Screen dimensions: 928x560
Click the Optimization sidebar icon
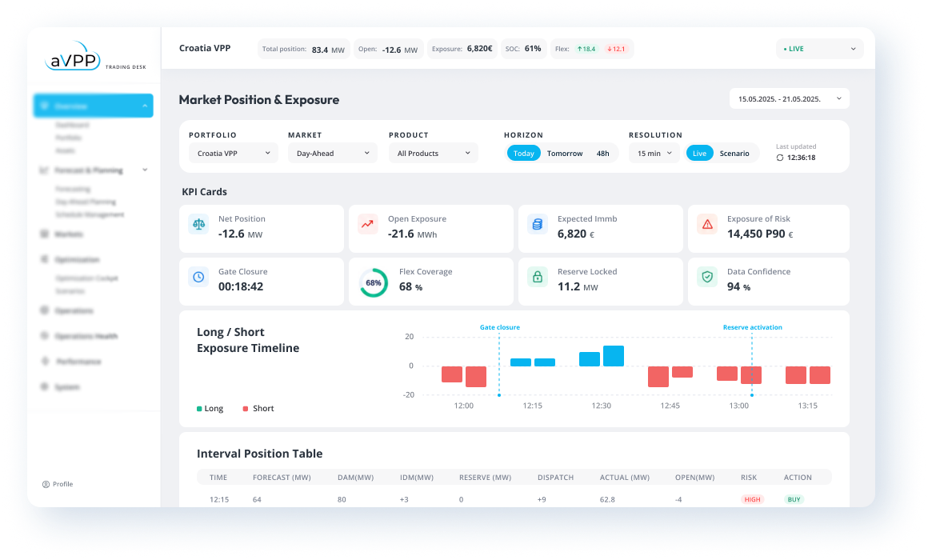coord(44,259)
